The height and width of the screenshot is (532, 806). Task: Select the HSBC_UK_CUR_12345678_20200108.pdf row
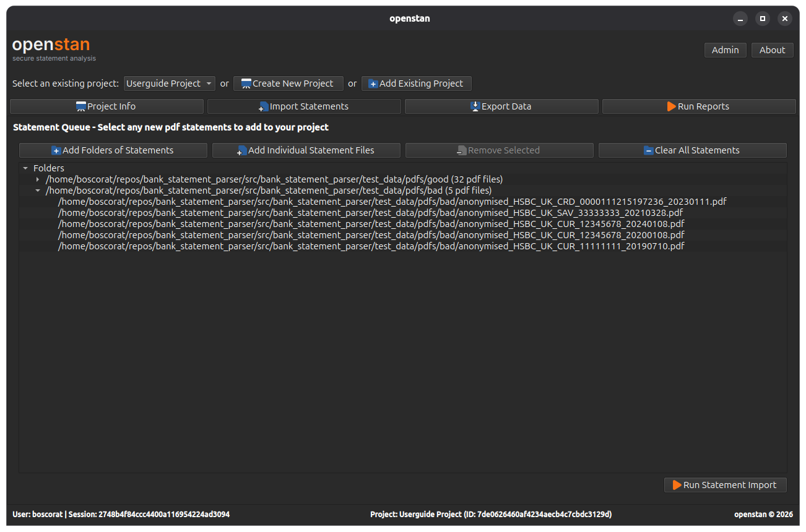pyautogui.click(x=403, y=235)
